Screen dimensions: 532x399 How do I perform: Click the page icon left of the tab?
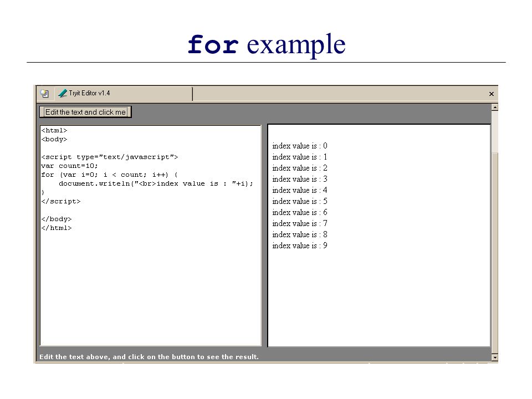point(44,93)
